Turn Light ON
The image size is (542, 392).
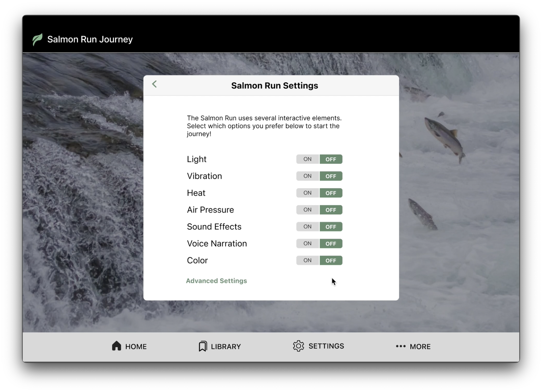(x=308, y=159)
